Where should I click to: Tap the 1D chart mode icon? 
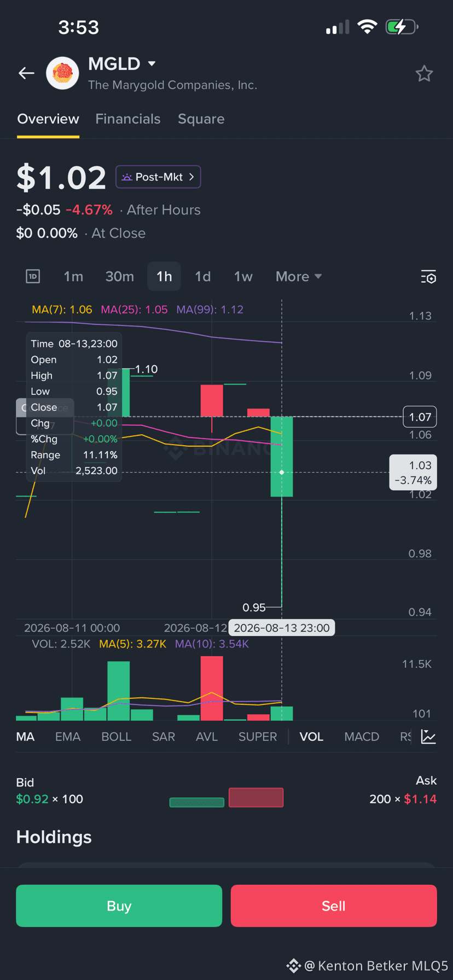point(33,276)
